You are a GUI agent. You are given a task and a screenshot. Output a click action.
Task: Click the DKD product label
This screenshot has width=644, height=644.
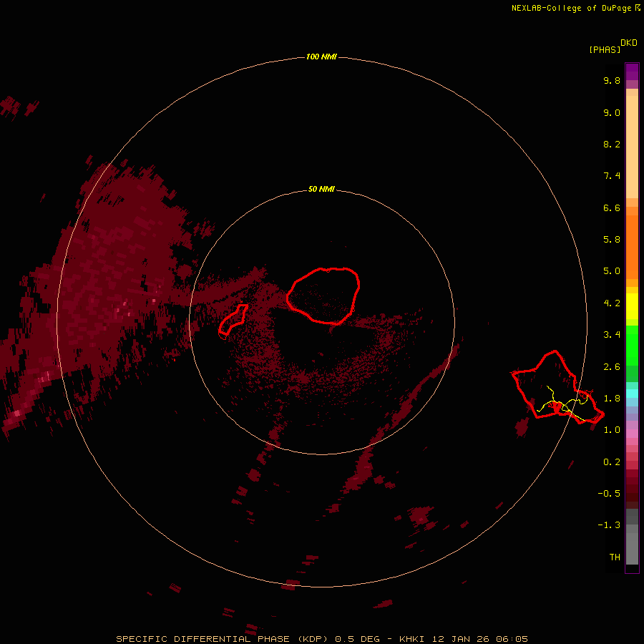[628, 43]
